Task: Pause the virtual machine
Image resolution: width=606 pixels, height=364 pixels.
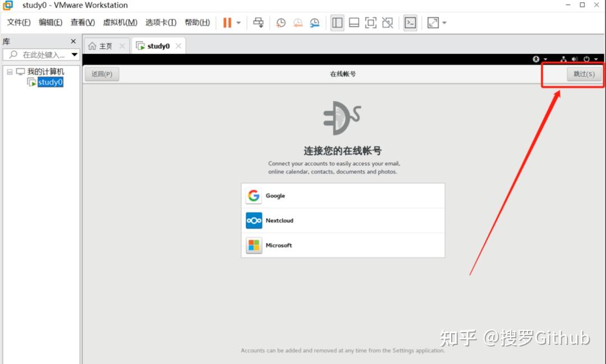Action: (227, 23)
